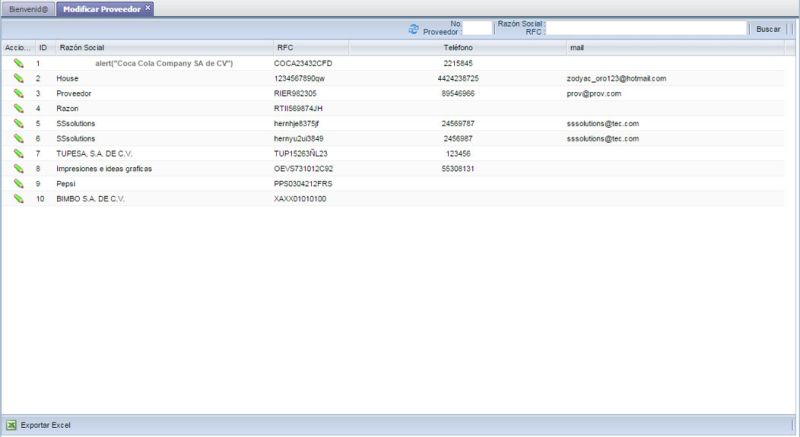This screenshot has width=800, height=437.
Task: Focus the No. Proveedor input field
Action: (477, 29)
